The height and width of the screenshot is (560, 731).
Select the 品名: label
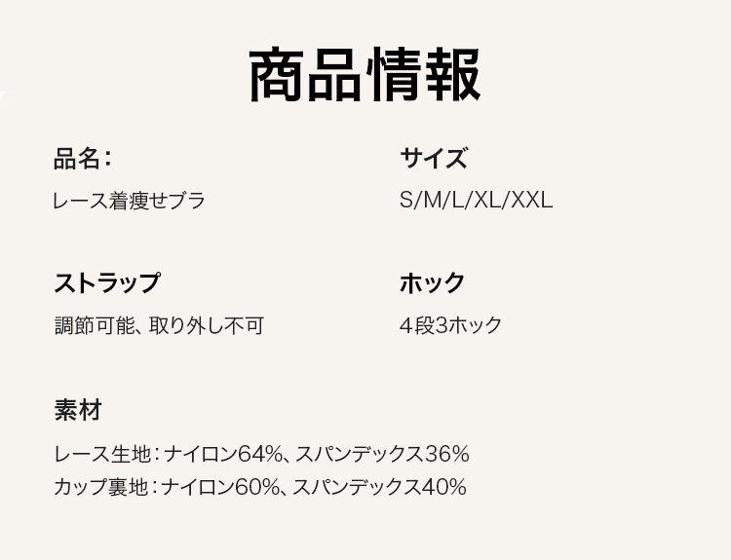[83, 159]
